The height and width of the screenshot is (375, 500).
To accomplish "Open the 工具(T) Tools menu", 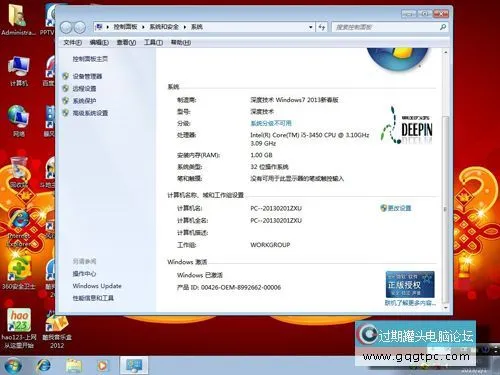I will point(153,42).
